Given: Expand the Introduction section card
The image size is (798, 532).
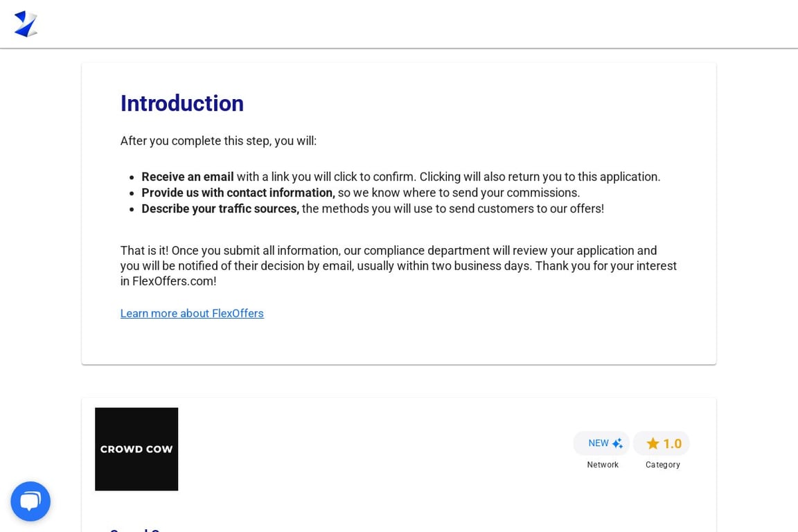Looking at the screenshot, I should pos(398,213).
